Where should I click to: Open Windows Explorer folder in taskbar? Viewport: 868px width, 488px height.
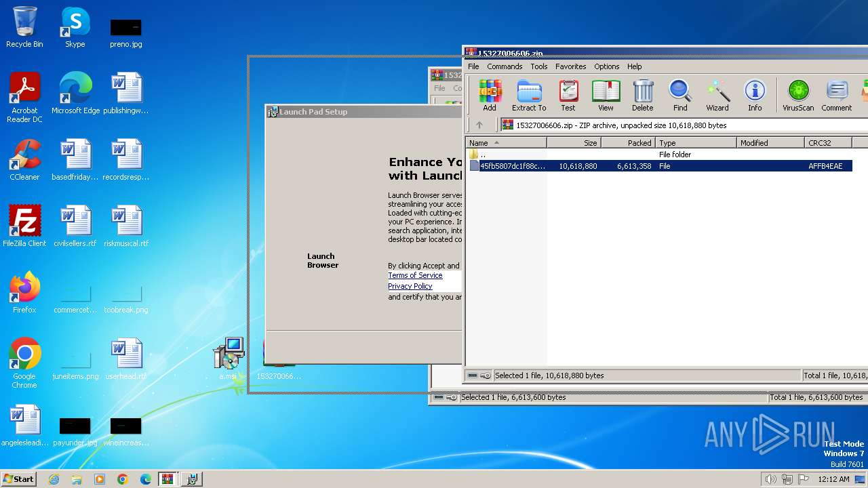coord(77,479)
